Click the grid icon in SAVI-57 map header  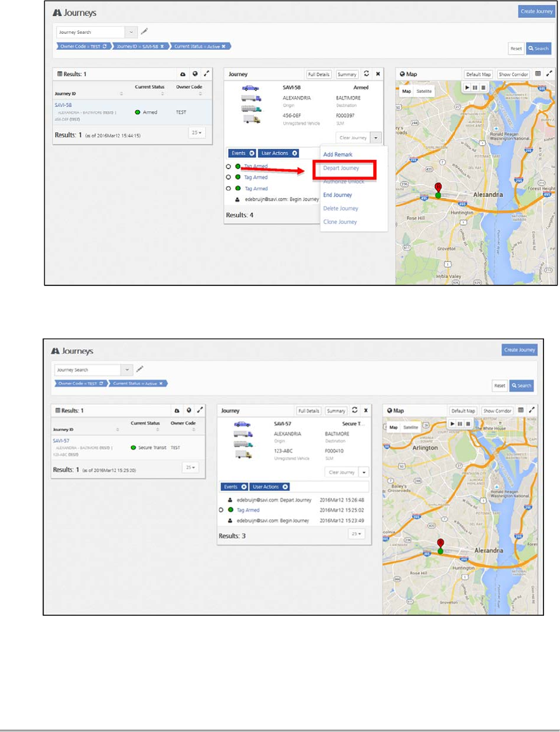point(521,410)
